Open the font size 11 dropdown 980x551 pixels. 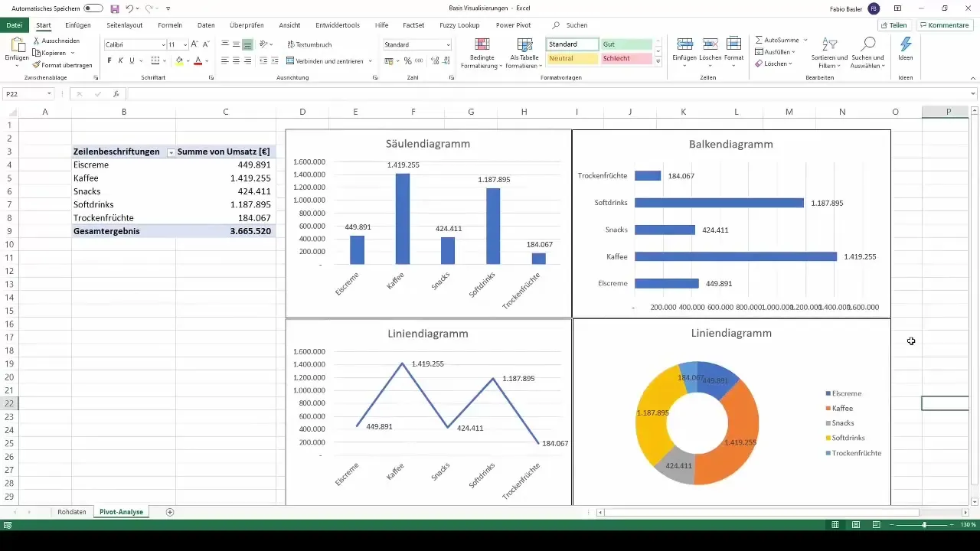tap(185, 45)
